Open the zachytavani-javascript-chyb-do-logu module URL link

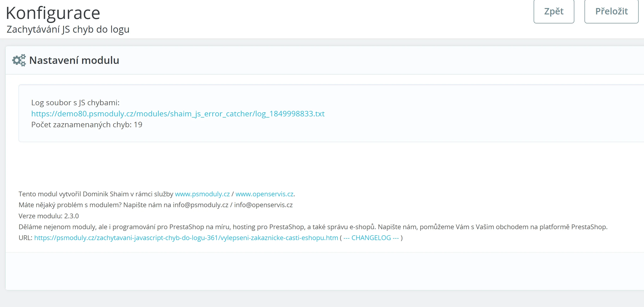pos(186,238)
